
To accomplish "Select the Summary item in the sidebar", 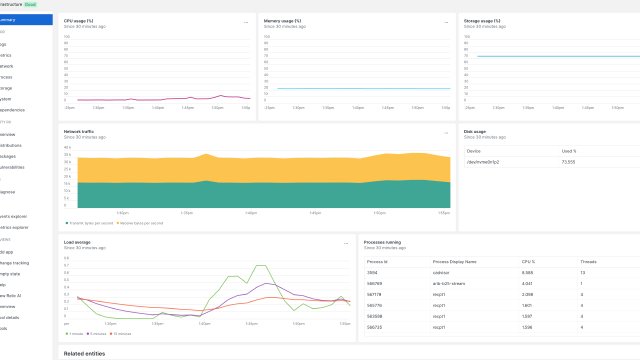I will [26, 20].
